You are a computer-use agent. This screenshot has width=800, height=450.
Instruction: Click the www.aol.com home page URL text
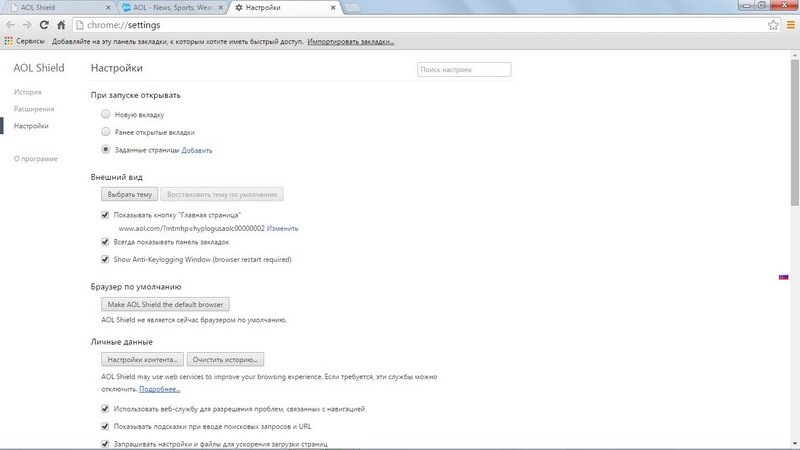(191, 228)
